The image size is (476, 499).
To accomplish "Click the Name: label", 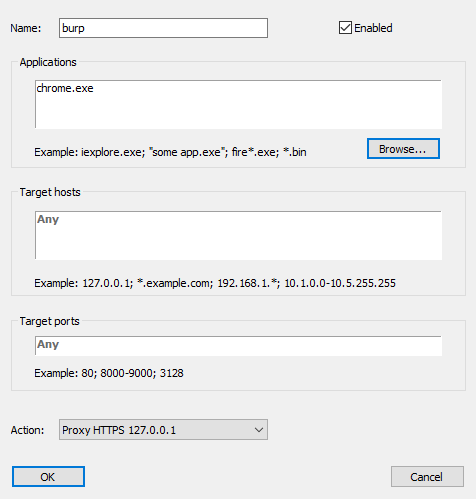I will [26, 28].
